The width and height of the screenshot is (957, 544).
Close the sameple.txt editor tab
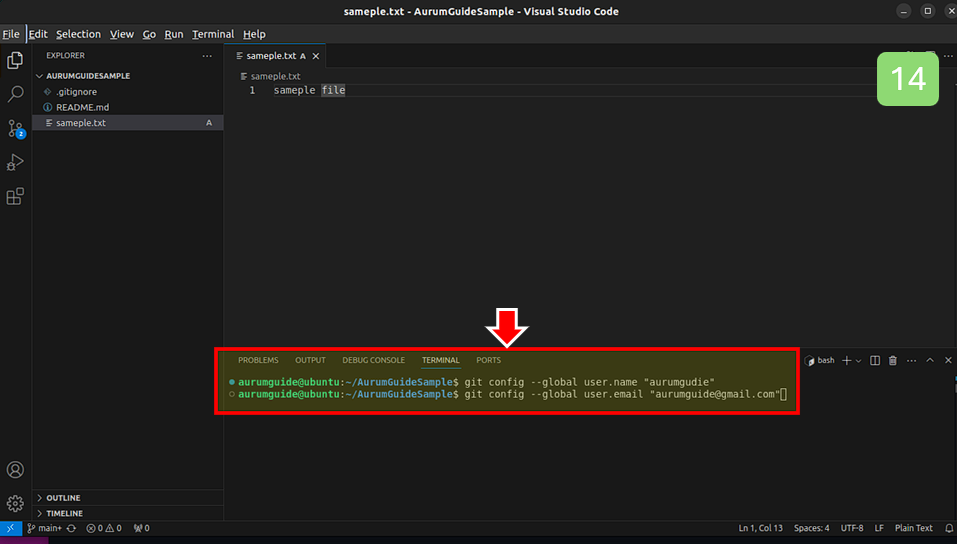pyautogui.click(x=316, y=56)
